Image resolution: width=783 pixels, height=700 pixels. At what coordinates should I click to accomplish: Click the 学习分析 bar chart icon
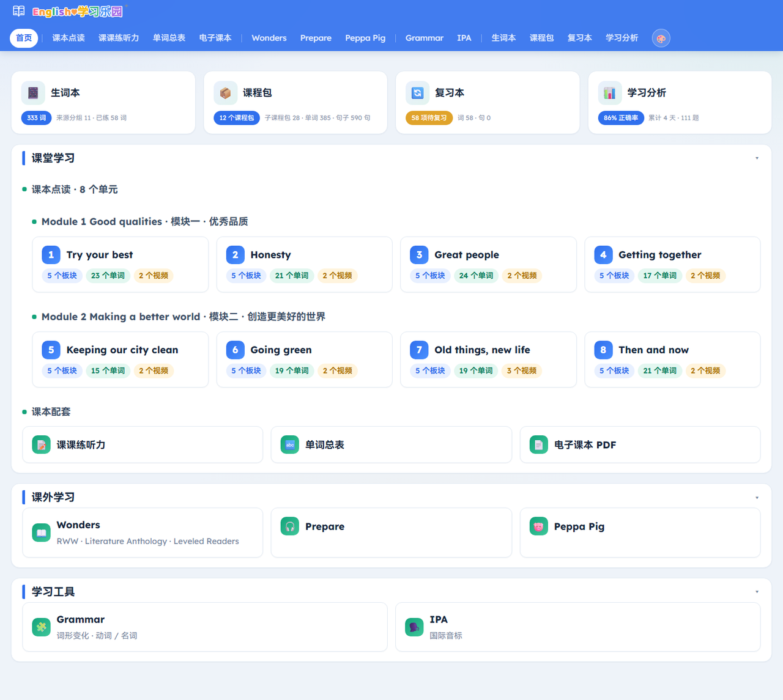pyautogui.click(x=609, y=93)
